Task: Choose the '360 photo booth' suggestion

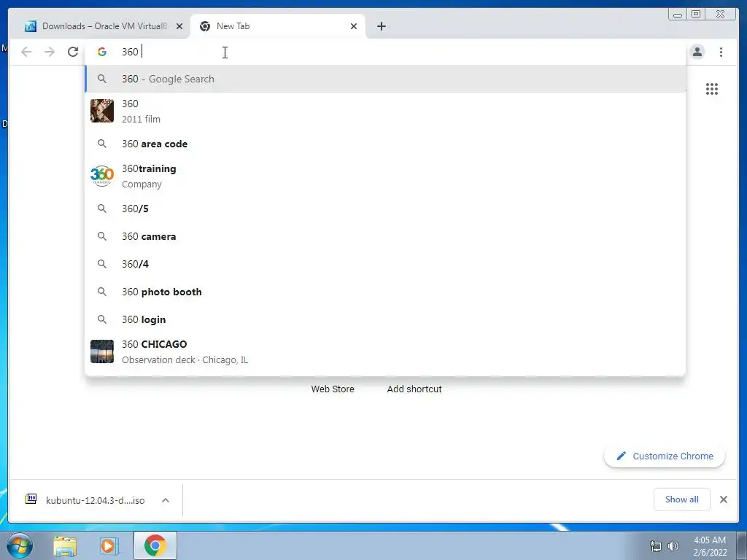Action: [385, 292]
